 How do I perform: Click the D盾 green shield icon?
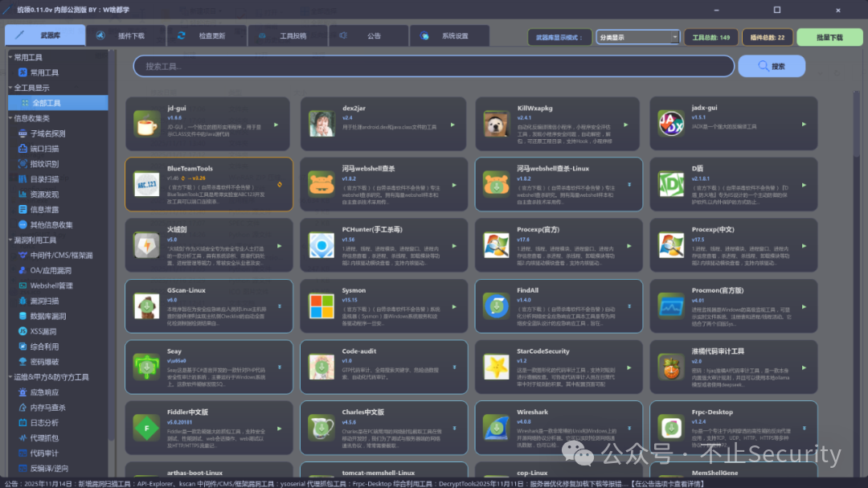pyautogui.click(x=671, y=184)
